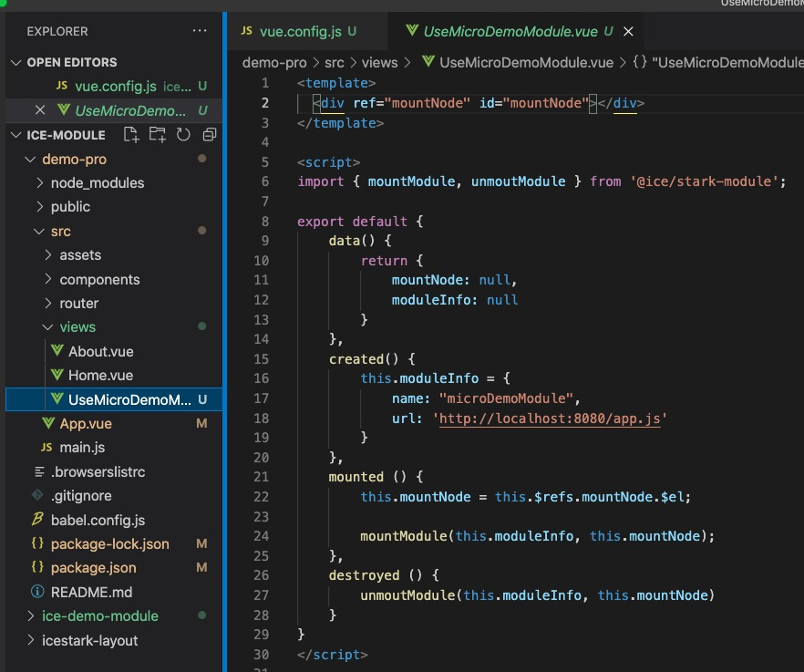Image resolution: width=804 pixels, height=672 pixels.
Task: Select UseMicroDemoM... file in views
Action: point(114,399)
